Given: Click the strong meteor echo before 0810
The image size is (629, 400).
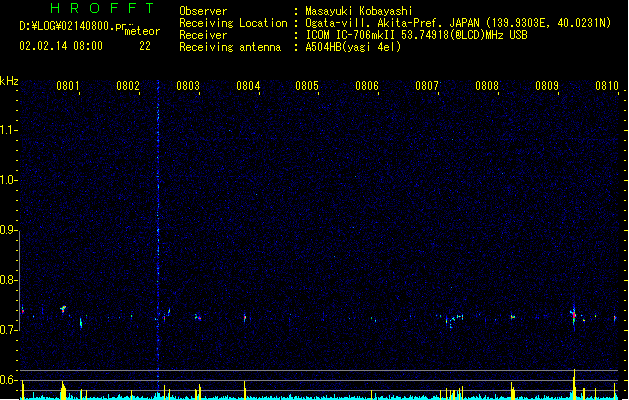Looking at the screenshot, I should 574,316.
